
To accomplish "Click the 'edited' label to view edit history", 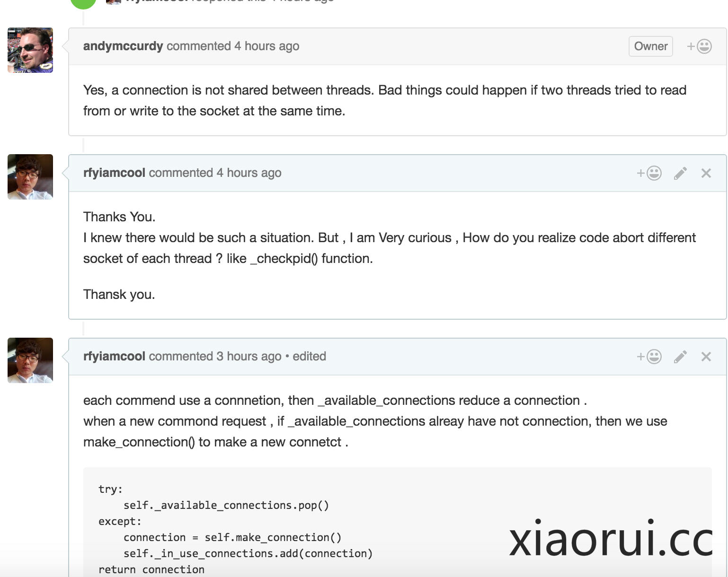I will (x=309, y=357).
